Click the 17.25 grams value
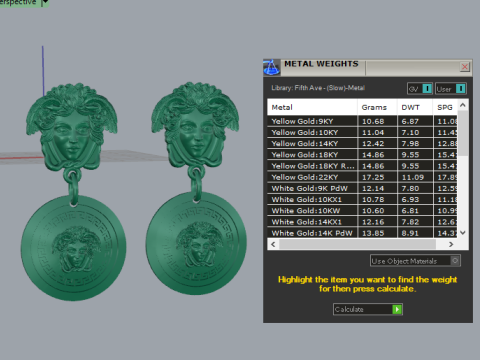Image resolution: width=480 pixels, height=360 pixels. click(373, 177)
